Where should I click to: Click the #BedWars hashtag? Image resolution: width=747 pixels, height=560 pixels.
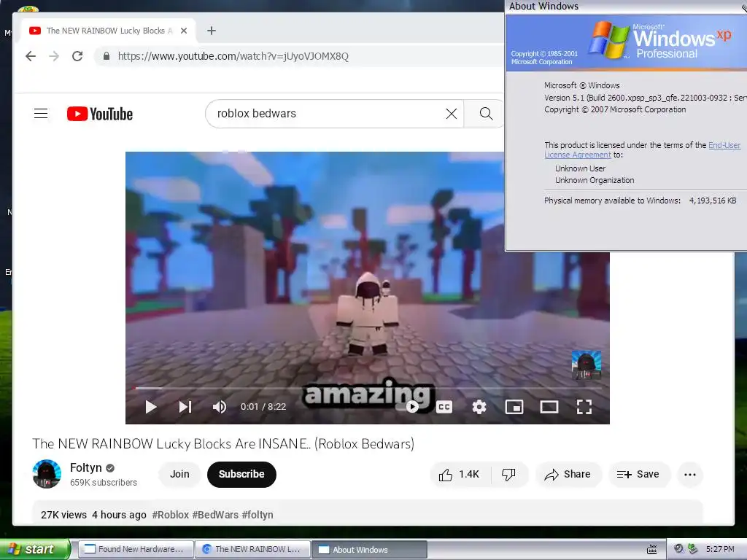coord(215,515)
